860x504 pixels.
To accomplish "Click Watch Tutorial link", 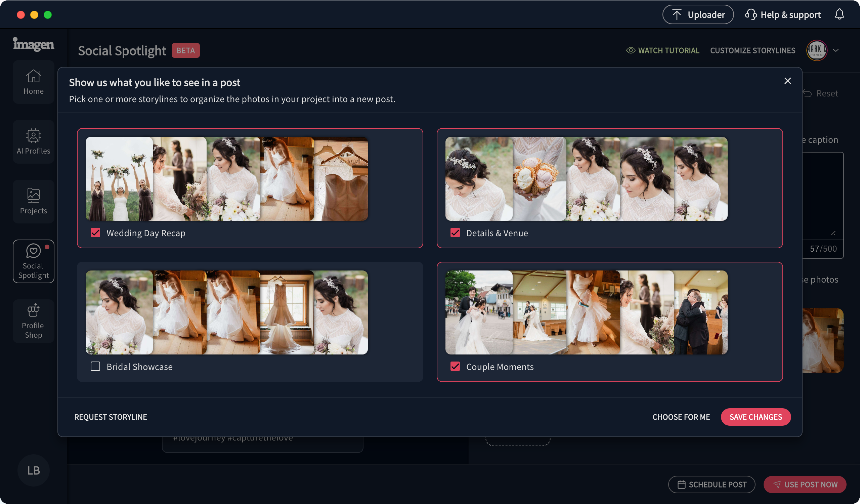I will point(662,50).
